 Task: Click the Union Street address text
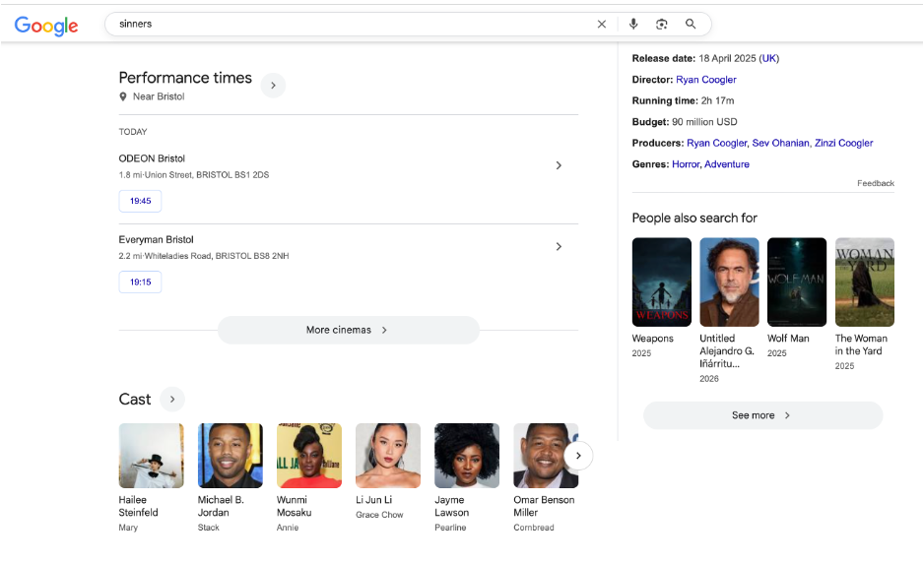206,175
